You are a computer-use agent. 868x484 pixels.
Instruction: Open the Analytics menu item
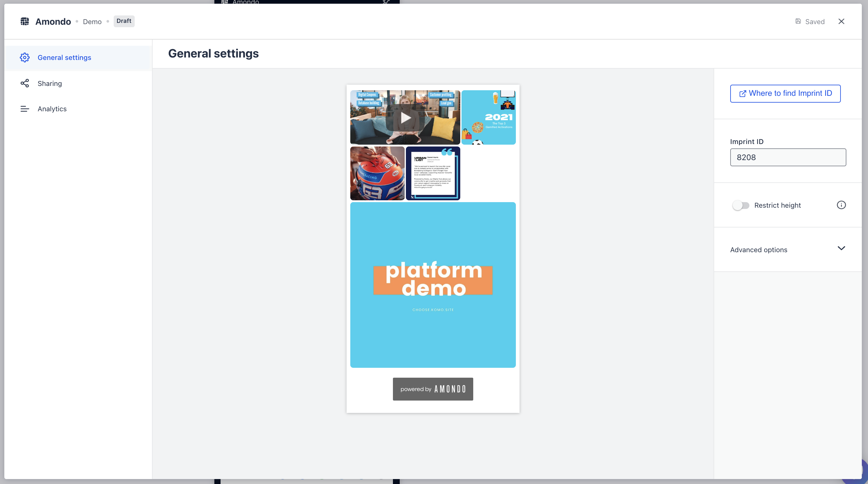pyautogui.click(x=52, y=109)
